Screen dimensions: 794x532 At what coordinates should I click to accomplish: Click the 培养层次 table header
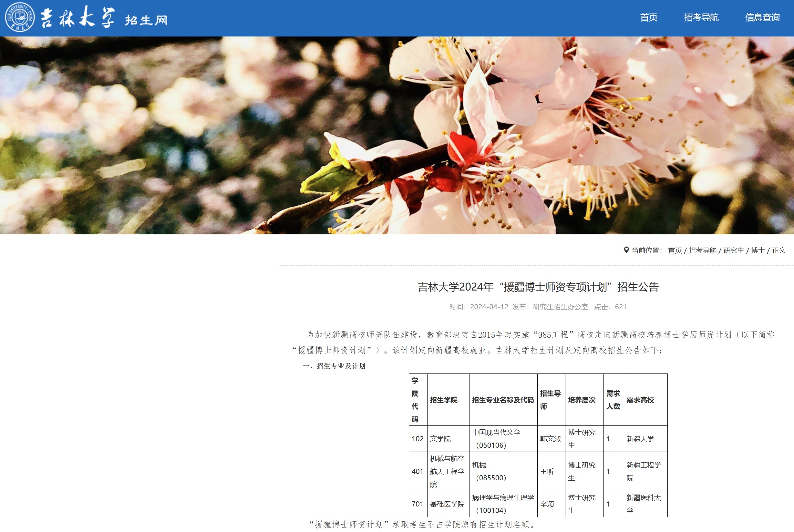click(x=584, y=400)
